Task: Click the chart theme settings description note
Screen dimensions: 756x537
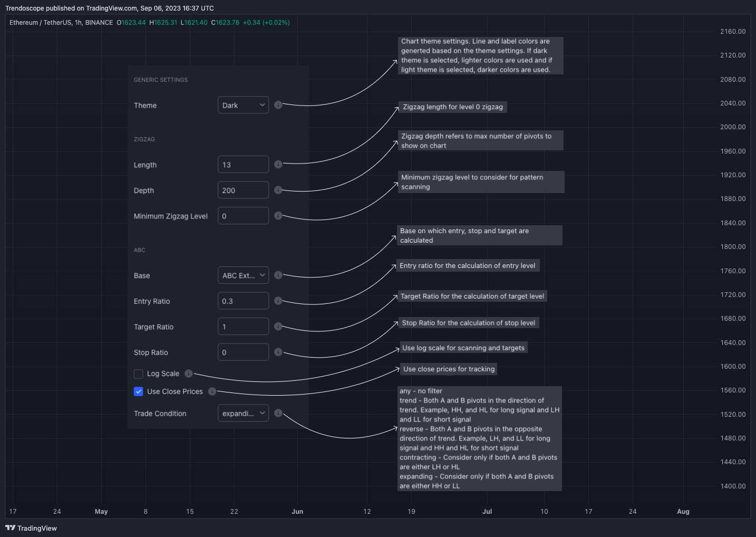Action: coord(480,55)
